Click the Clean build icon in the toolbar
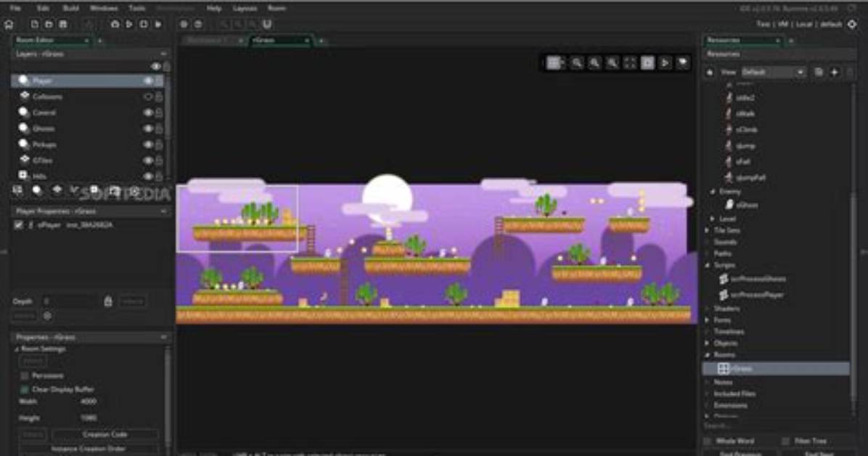The height and width of the screenshot is (456, 868). [x=158, y=25]
